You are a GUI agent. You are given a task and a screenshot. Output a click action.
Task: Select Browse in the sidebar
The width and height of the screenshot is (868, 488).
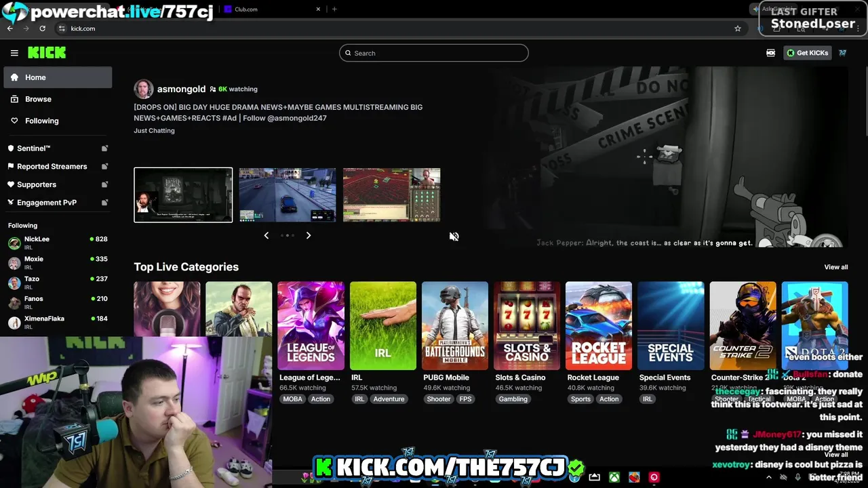(58, 99)
